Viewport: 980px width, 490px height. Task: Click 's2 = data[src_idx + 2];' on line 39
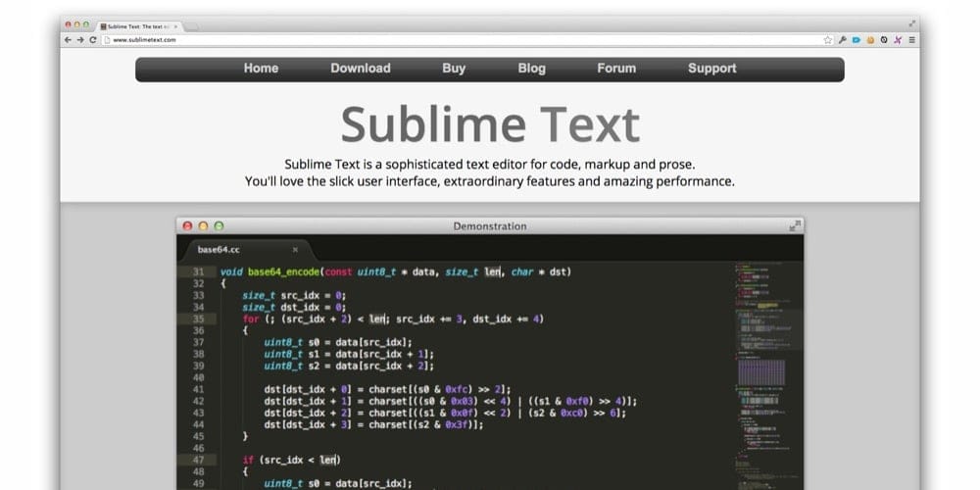(x=368, y=367)
